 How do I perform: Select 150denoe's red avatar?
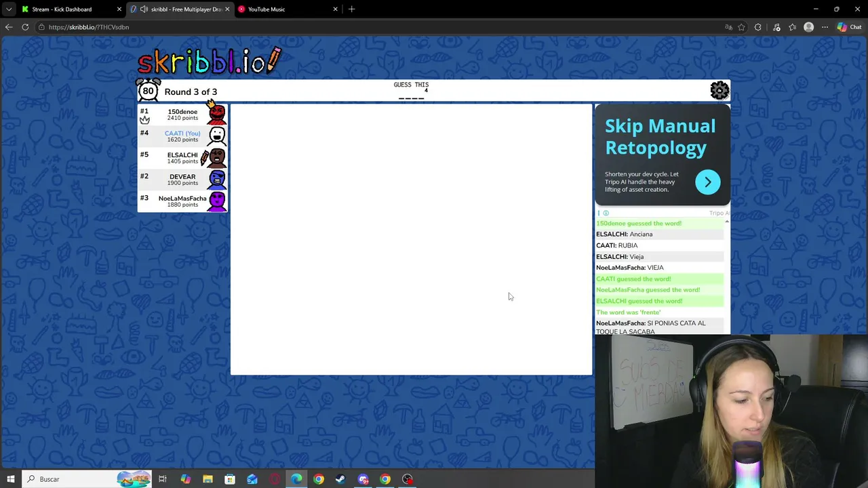(x=217, y=114)
